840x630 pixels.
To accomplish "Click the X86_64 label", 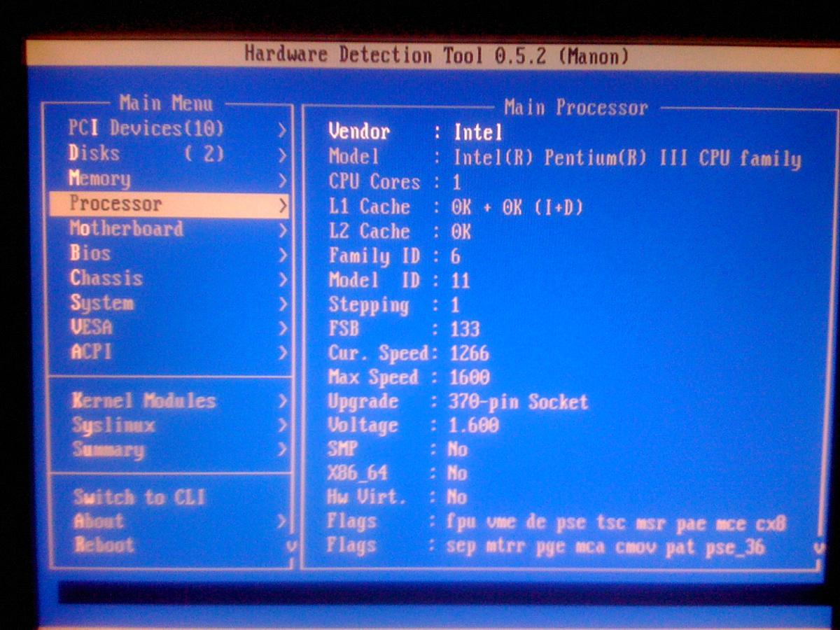I will point(357,474).
